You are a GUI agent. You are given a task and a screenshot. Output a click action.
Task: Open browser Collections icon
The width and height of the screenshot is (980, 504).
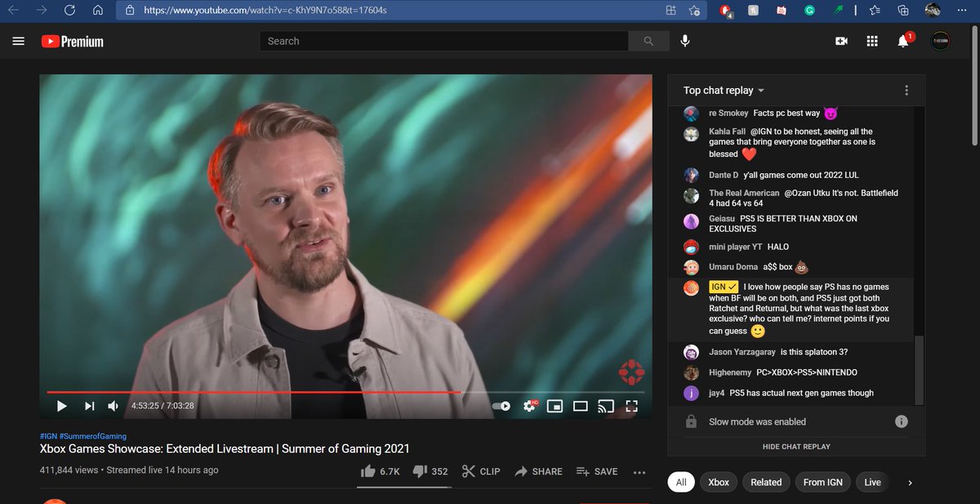(902, 11)
